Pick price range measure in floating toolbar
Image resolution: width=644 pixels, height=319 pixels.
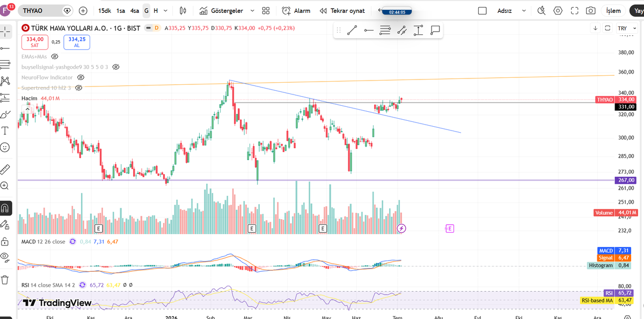pyautogui.click(x=418, y=31)
